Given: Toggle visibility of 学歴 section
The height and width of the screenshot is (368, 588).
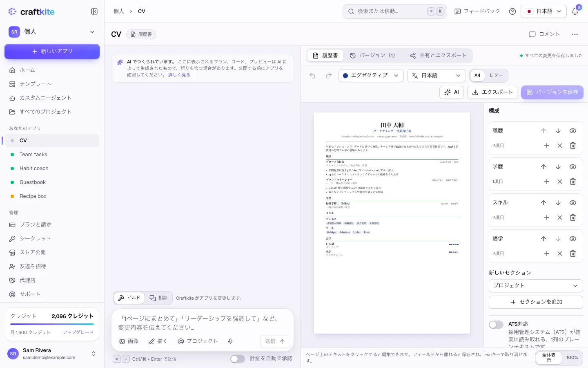Looking at the screenshot, I should point(573,167).
